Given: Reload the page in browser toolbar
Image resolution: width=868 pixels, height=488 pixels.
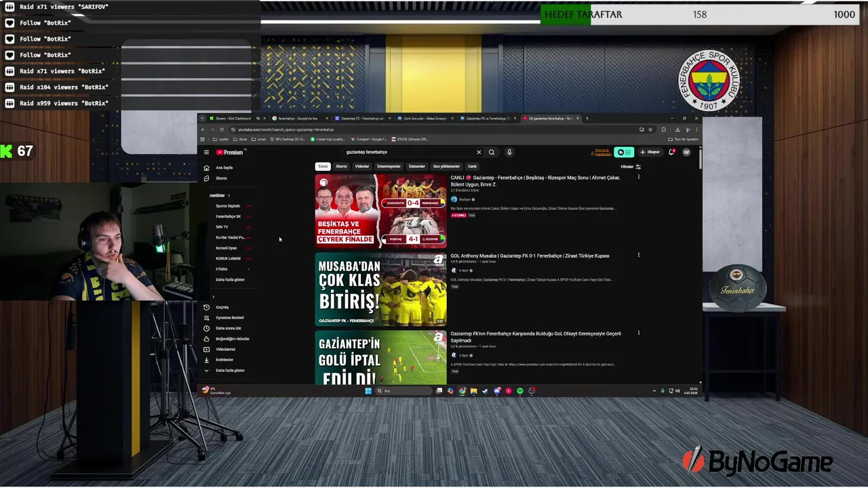Looking at the screenshot, I should pyautogui.click(x=222, y=129).
